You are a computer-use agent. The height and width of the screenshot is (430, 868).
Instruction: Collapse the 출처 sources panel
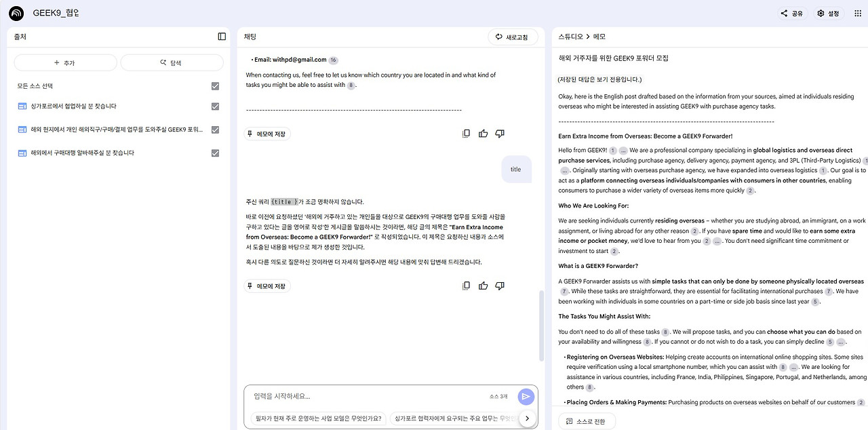click(221, 37)
